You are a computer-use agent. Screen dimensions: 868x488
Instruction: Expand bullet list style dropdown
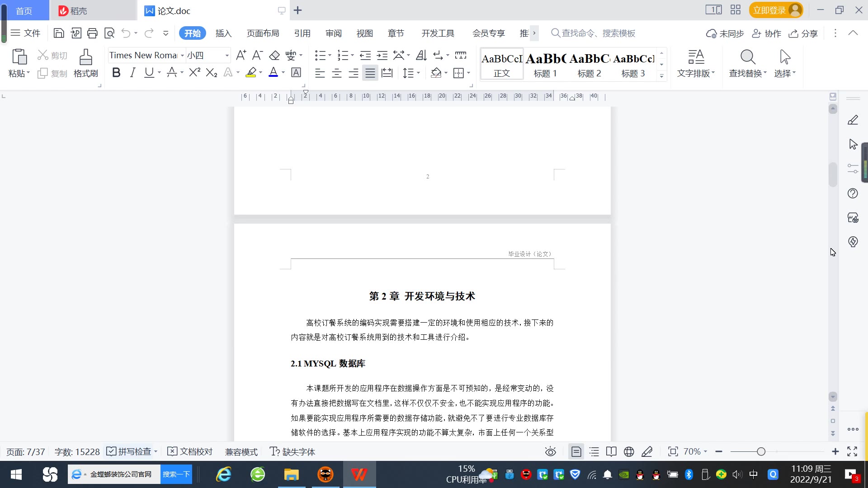click(330, 55)
